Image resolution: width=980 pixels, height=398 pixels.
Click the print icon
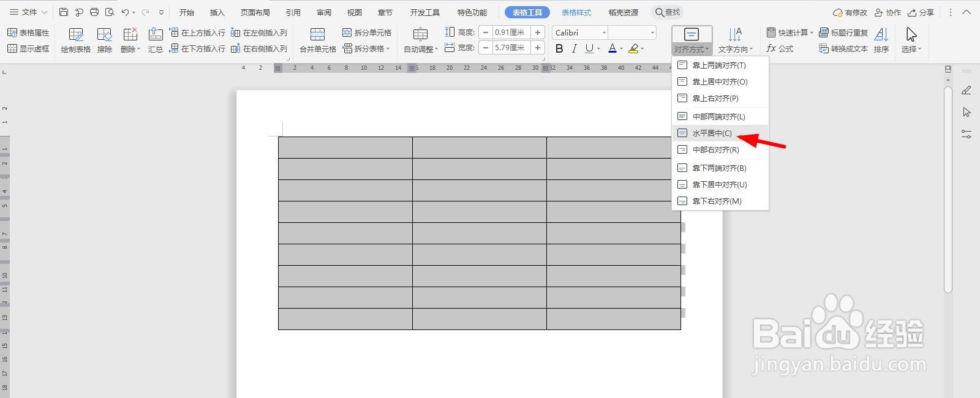click(94, 12)
